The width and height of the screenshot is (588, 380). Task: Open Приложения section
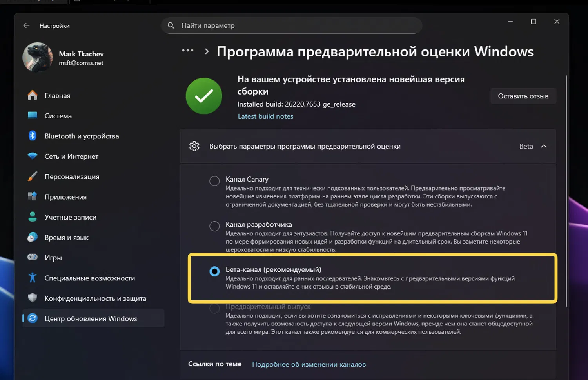click(x=93, y=197)
